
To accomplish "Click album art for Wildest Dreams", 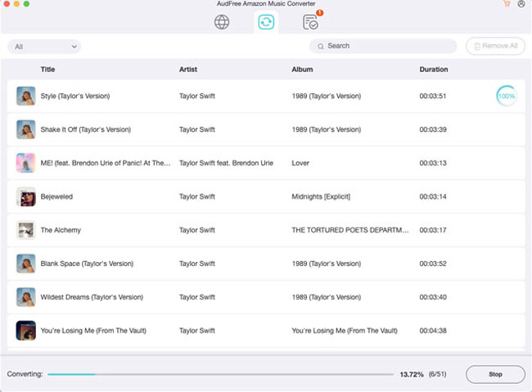I will (26, 297).
